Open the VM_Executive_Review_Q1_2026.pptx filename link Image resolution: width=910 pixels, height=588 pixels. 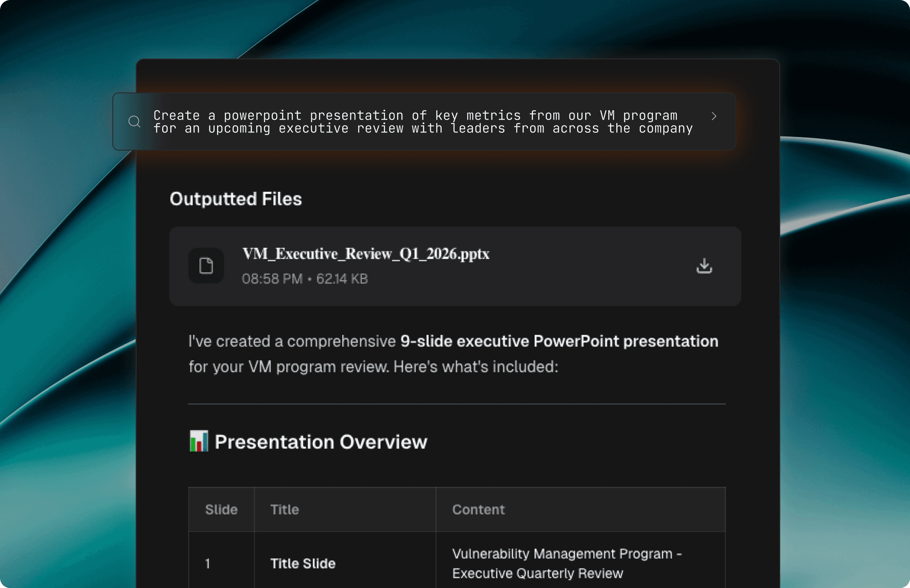pyautogui.click(x=366, y=254)
